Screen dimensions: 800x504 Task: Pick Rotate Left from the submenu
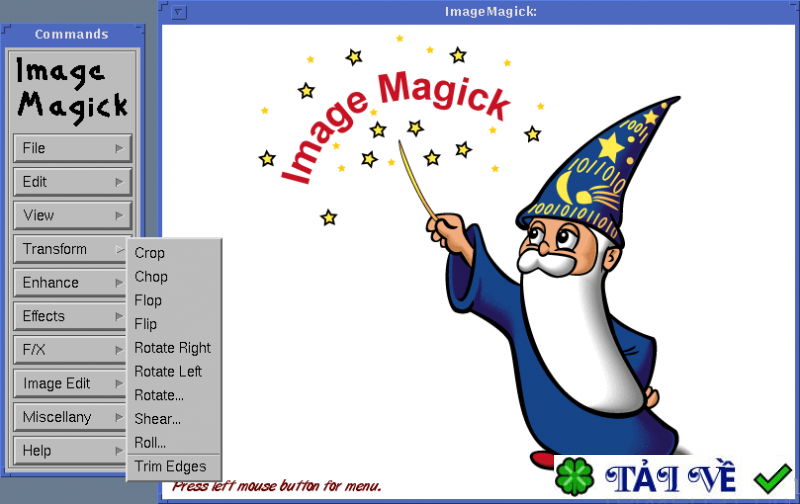click(173, 371)
